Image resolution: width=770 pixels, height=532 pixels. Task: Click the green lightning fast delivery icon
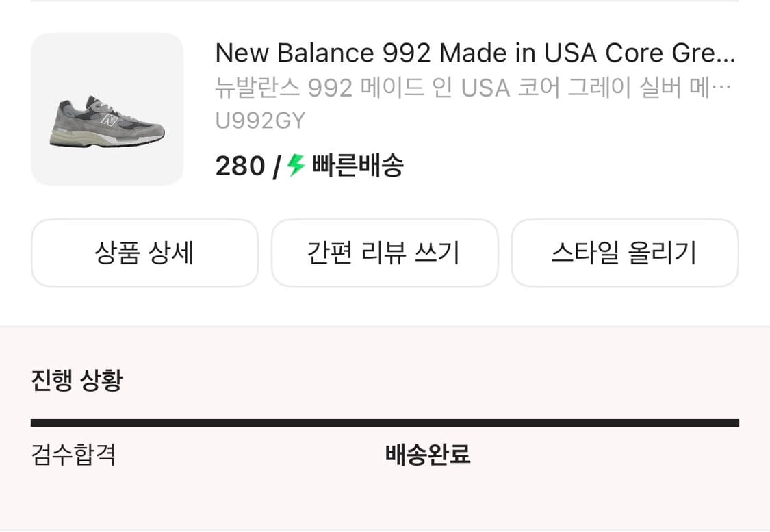tap(295, 164)
